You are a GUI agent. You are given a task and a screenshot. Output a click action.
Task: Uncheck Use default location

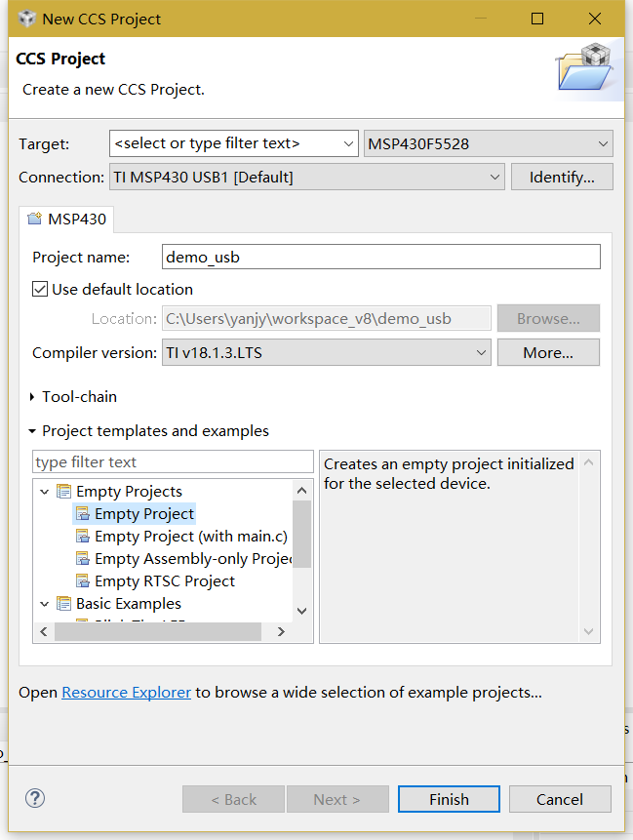click(41, 289)
